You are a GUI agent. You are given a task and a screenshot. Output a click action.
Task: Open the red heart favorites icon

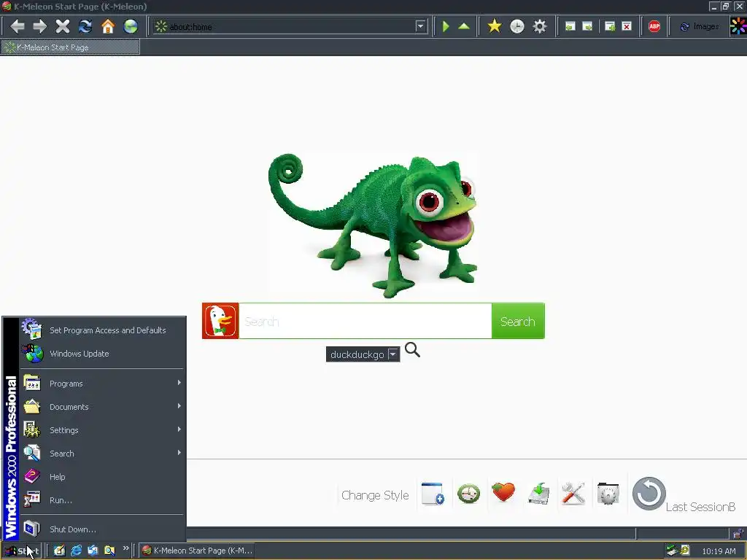[503, 492]
